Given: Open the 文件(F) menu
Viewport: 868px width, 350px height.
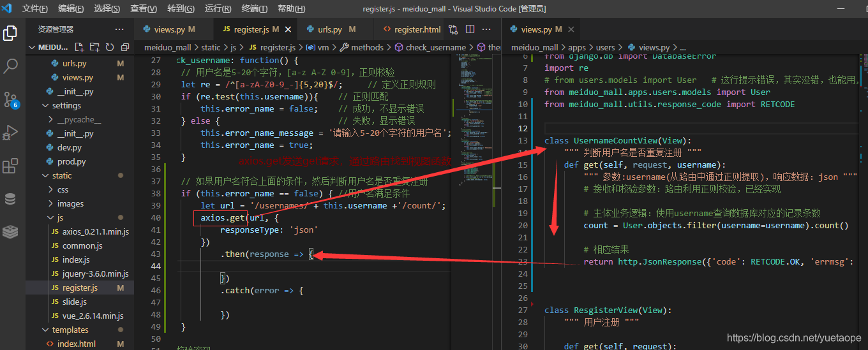Looking at the screenshot, I should pyautogui.click(x=35, y=9).
